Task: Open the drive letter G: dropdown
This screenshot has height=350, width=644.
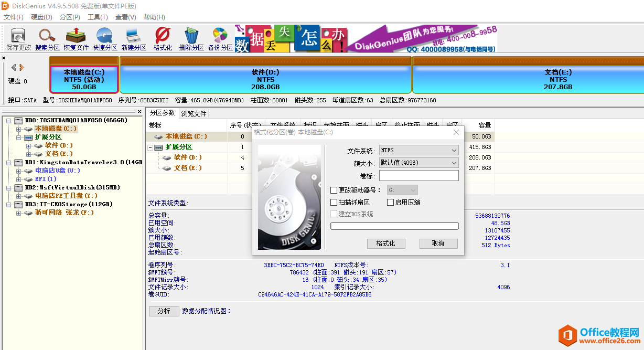Action: click(402, 190)
